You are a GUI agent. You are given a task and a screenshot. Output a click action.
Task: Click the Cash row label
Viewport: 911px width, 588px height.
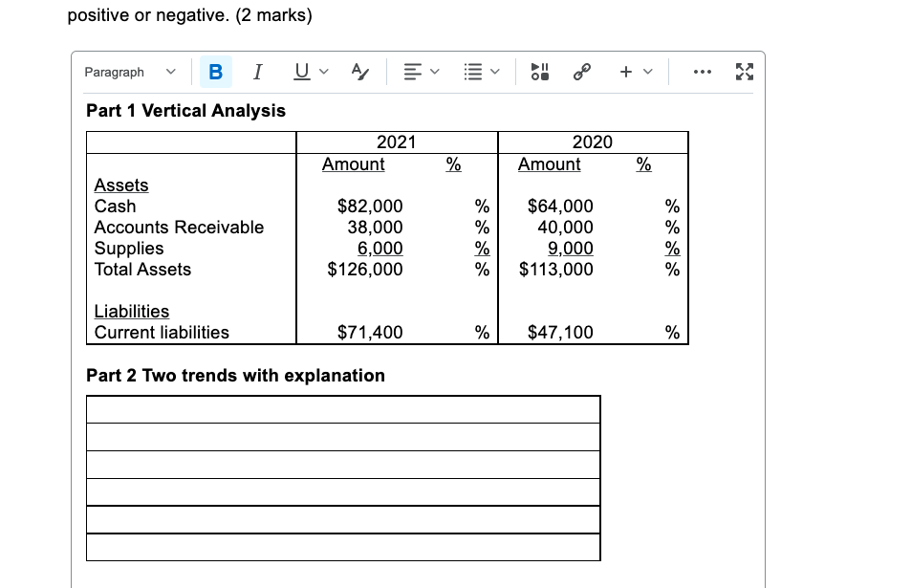pos(115,207)
